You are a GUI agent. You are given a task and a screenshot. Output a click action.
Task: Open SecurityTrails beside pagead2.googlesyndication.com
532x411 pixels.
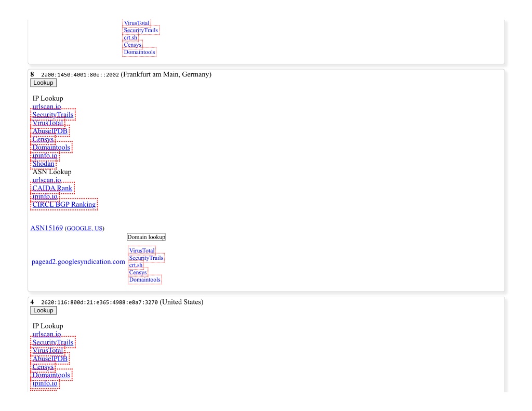click(x=146, y=258)
